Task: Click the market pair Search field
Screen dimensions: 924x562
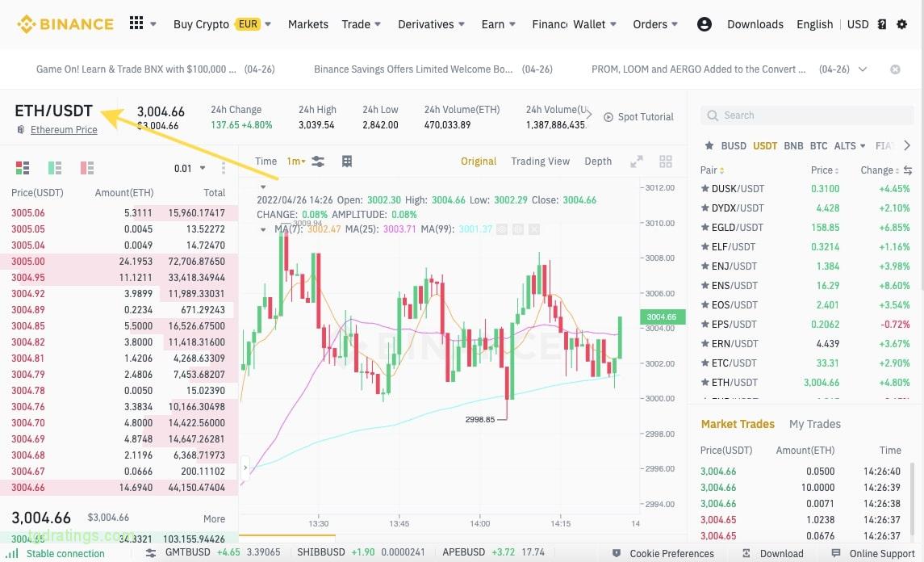Action: pos(807,115)
